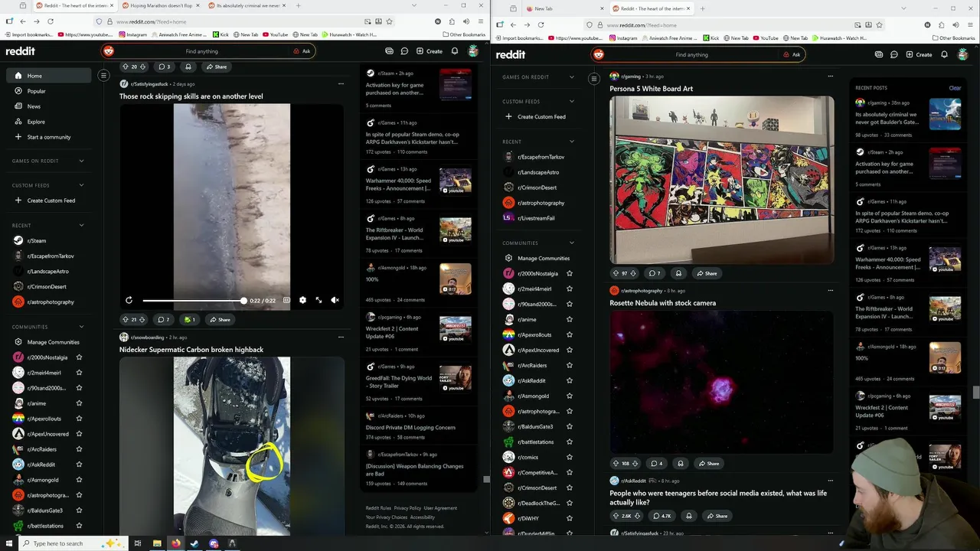
Task: Collapse Communities section in right window
Action: [x=571, y=243]
